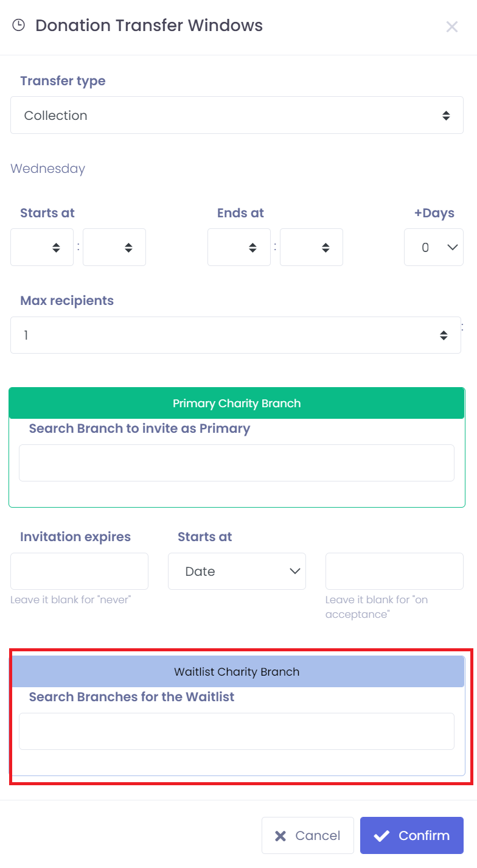The height and width of the screenshot is (868, 477).
Task: Open the Transfer type dropdown
Action: point(237,115)
